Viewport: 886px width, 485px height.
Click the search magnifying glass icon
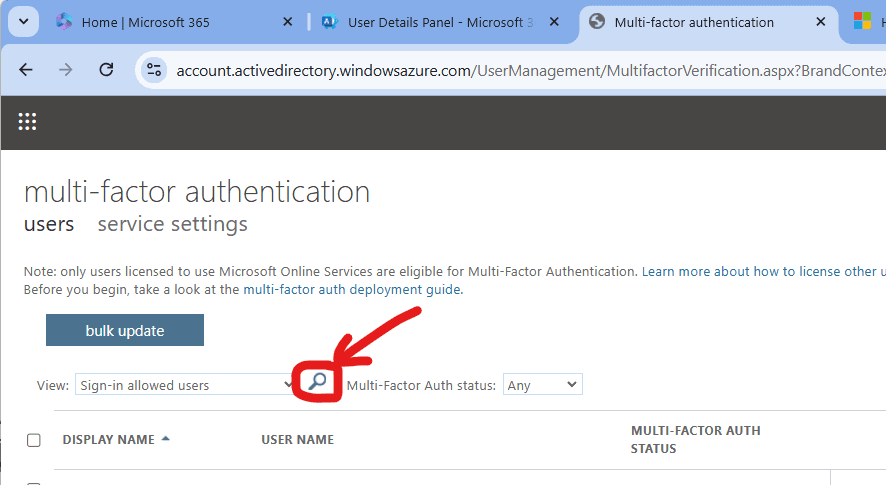click(x=317, y=382)
